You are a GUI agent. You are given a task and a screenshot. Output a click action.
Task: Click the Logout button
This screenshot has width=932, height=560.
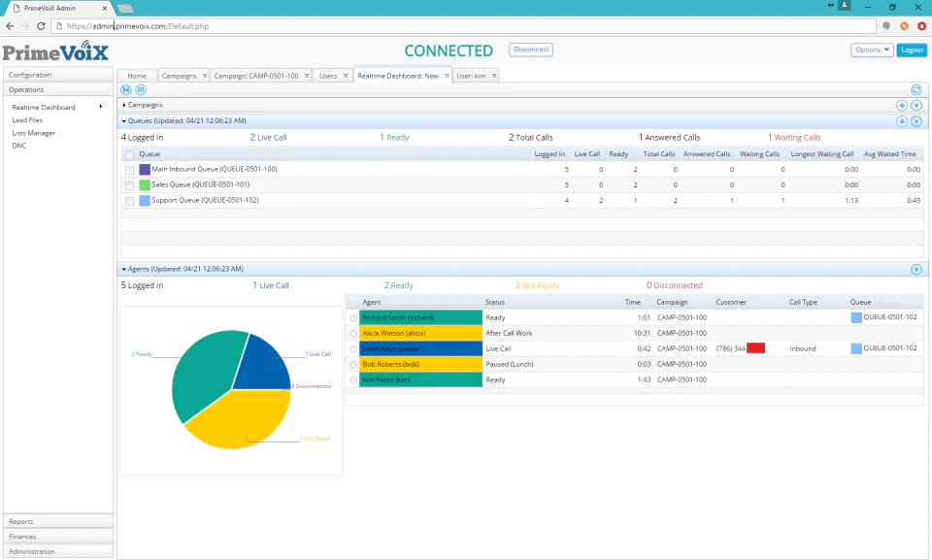[x=912, y=49]
